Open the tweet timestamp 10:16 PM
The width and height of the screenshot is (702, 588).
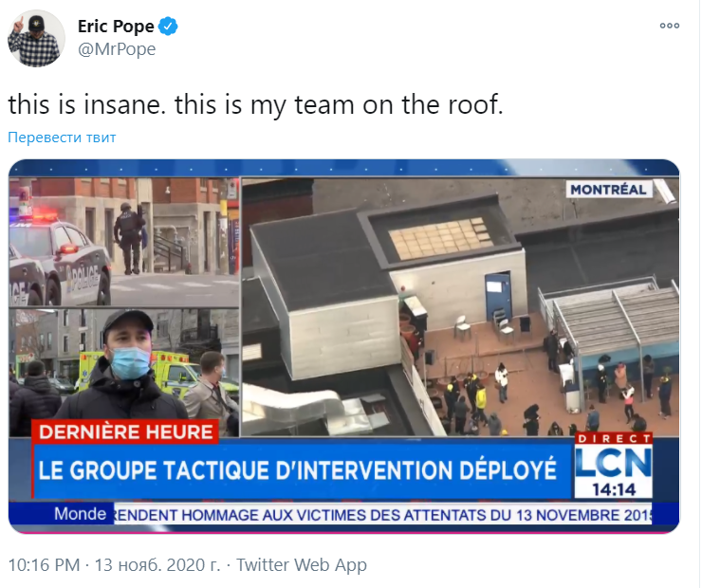[x=44, y=565]
